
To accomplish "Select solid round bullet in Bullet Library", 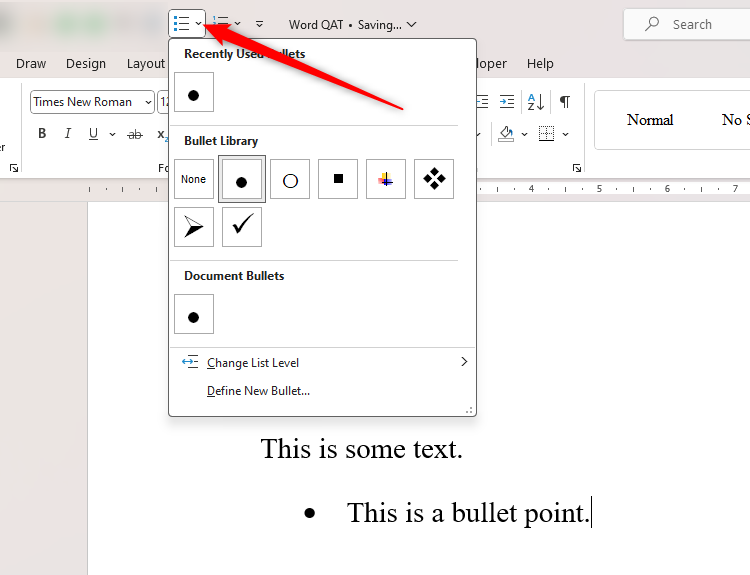I will 242,179.
